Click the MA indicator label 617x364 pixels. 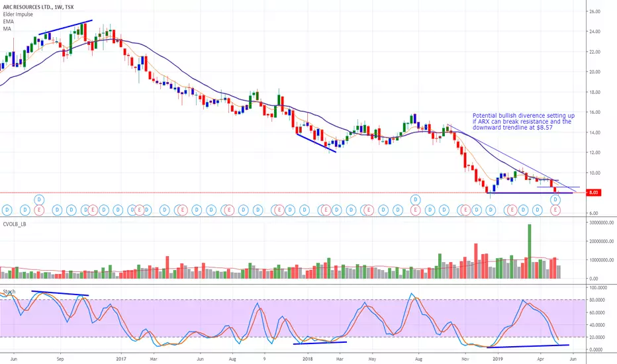coord(7,28)
